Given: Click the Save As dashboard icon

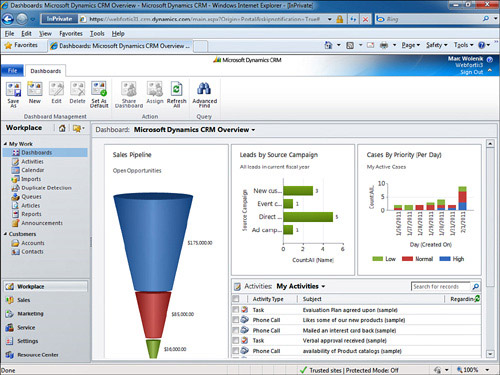Looking at the screenshot, I should pyautogui.click(x=13, y=94).
